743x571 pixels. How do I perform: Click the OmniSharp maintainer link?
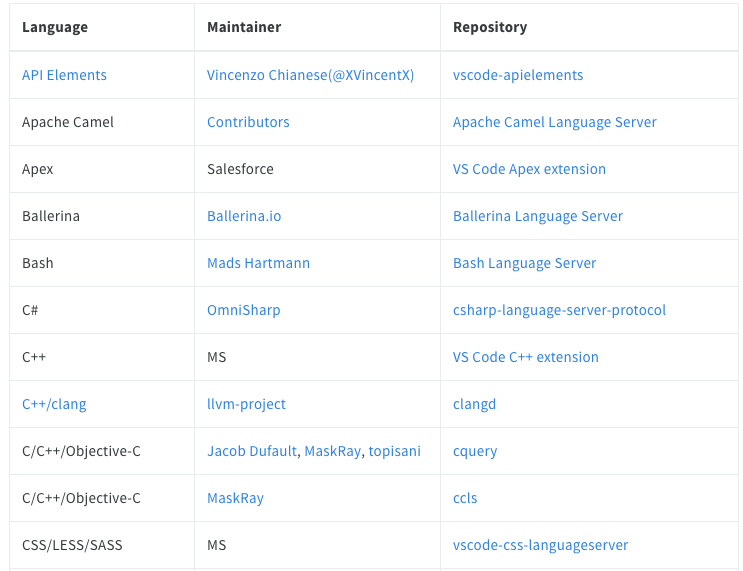coord(243,310)
